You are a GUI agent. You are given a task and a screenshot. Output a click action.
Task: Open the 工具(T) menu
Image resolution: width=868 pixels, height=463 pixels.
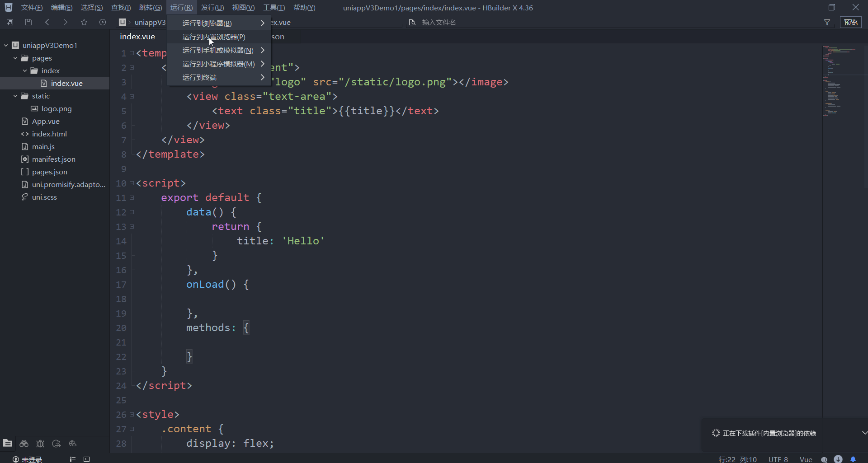click(274, 8)
